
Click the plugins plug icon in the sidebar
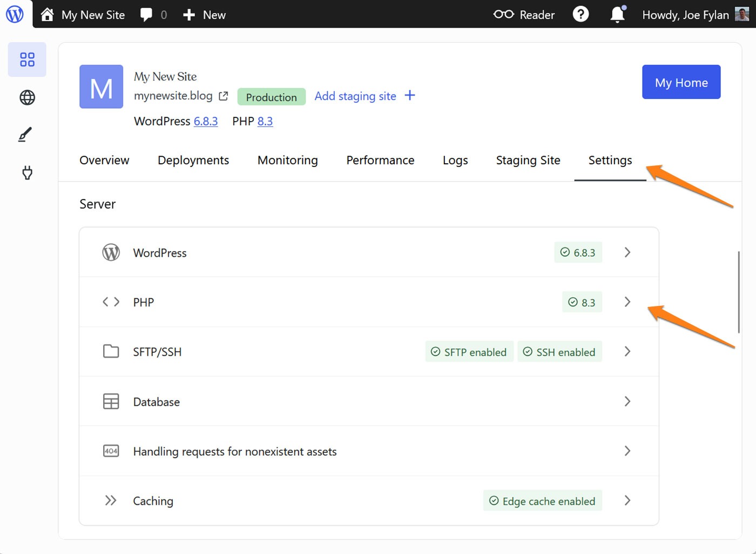pyautogui.click(x=27, y=173)
